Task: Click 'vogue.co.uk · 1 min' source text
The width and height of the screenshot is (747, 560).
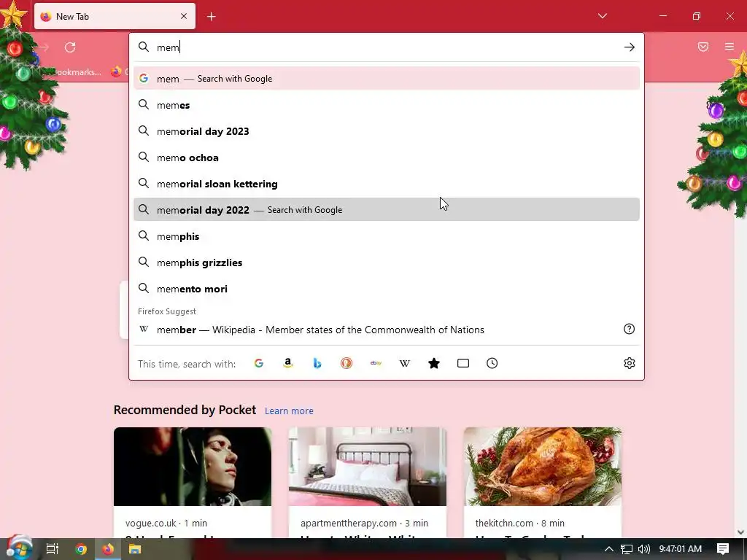Action: tap(166, 523)
